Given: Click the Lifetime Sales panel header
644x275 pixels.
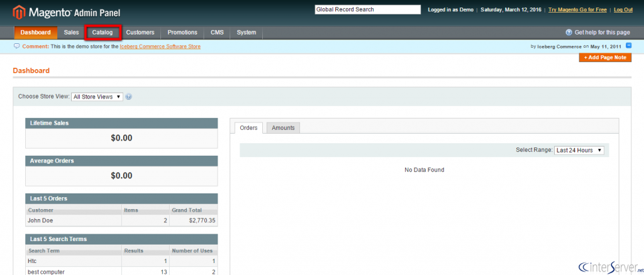Looking at the screenshot, I should (x=121, y=123).
